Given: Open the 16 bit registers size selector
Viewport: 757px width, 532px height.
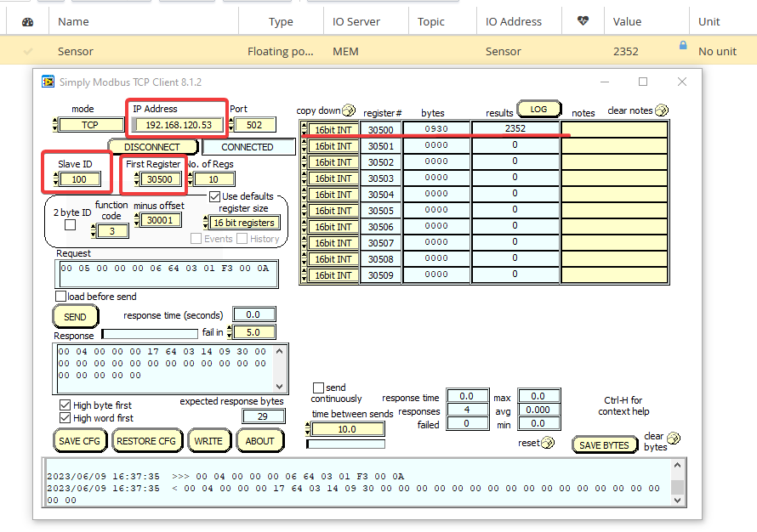Looking at the screenshot, I should coord(244,223).
